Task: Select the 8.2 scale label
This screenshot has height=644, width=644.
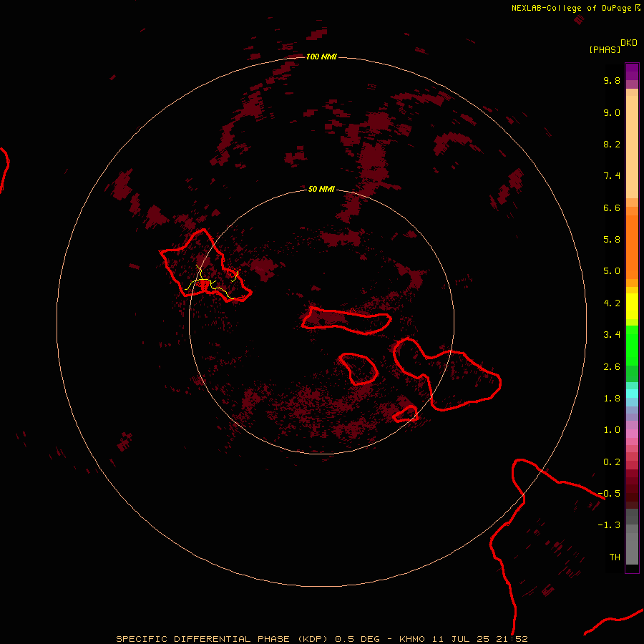Action: coord(612,144)
